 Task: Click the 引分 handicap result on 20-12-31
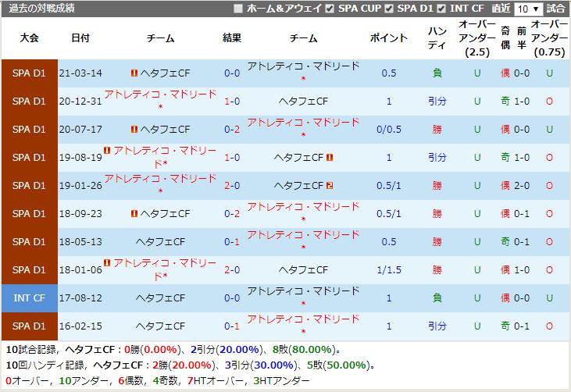point(437,102)
